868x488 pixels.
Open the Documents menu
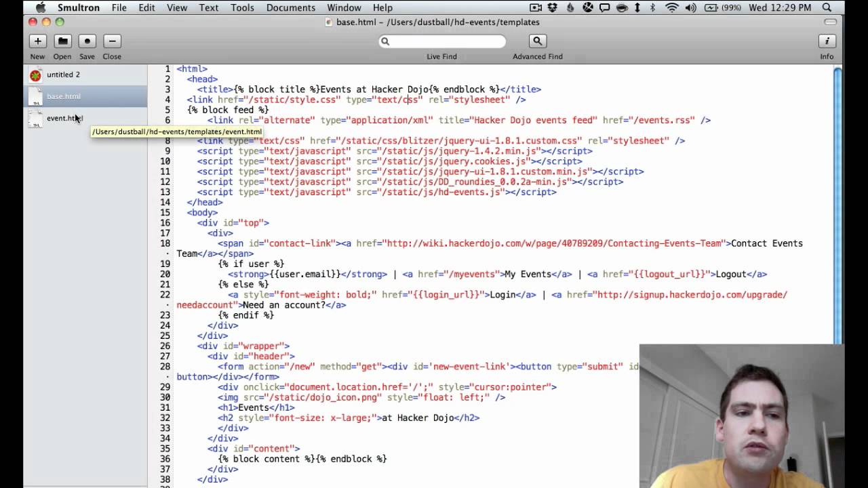coord(291,7)
